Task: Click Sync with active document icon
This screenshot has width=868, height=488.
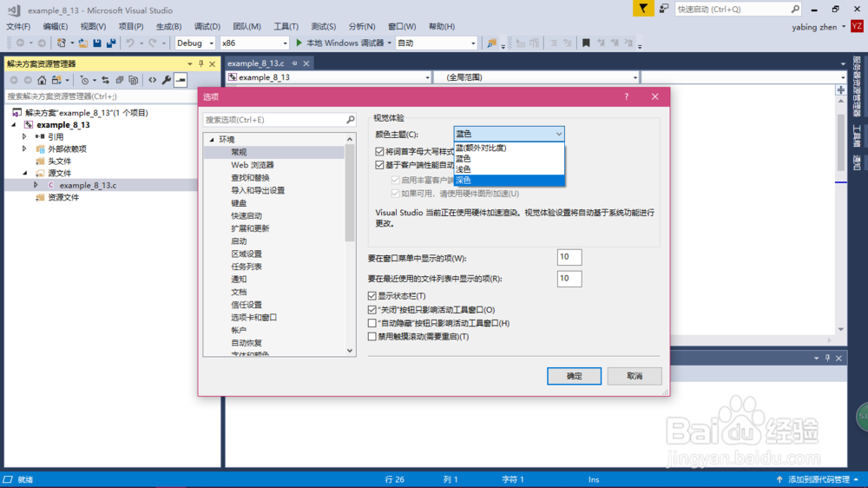Action: click(x=105, y=80)
